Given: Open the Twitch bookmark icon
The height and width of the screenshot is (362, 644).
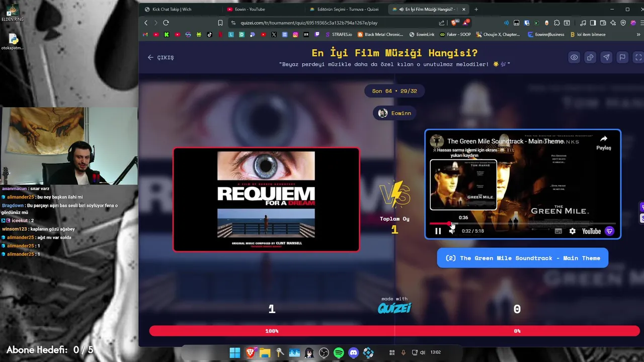Looking at the screenshot, I should 317,35.
